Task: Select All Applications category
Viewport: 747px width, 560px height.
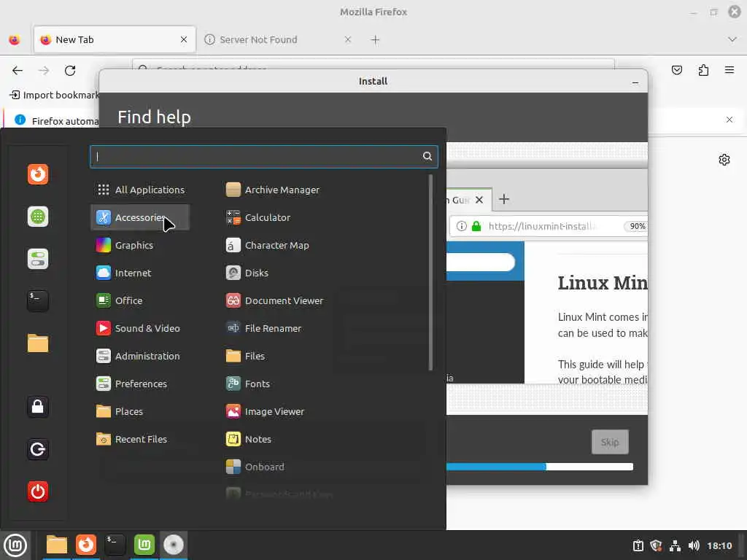Action: pos(140,190)
